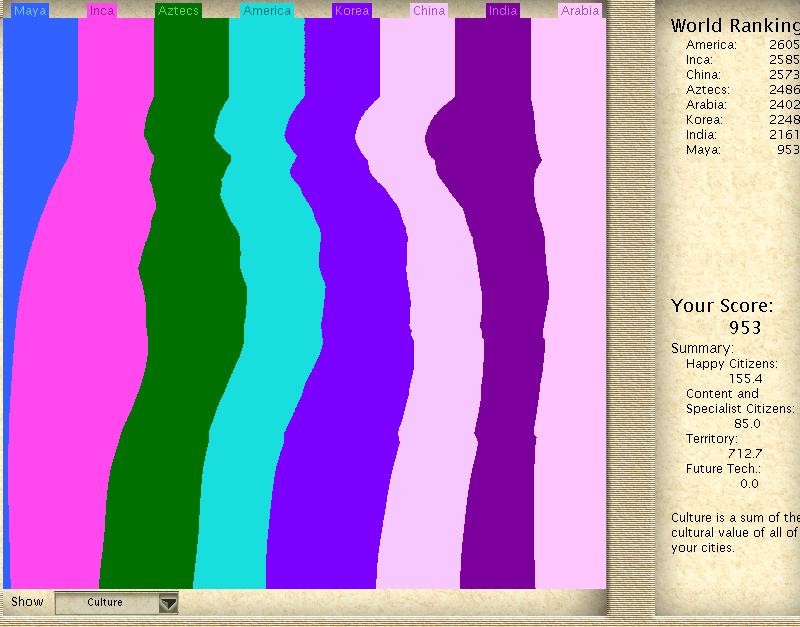Open the Show dropdown arrow button
Viewport: 800px width, 627px height.
pos(169,603)
